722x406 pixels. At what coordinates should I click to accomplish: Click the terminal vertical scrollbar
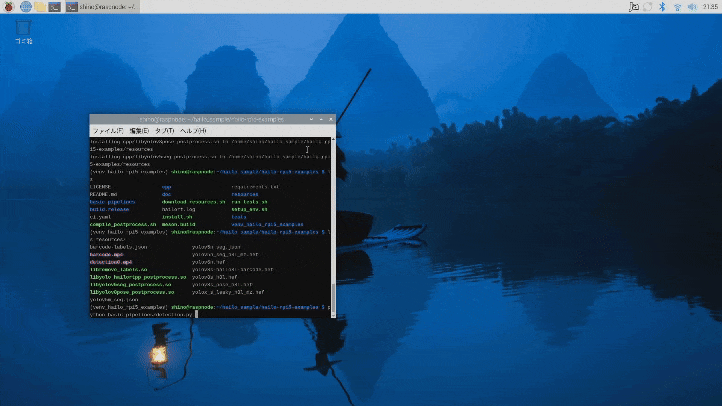(333, 226)
